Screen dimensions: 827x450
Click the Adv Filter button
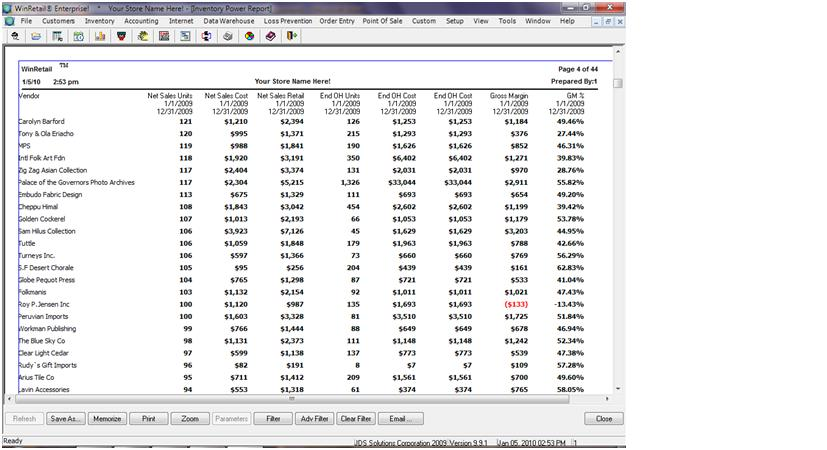tap(313, 419)
